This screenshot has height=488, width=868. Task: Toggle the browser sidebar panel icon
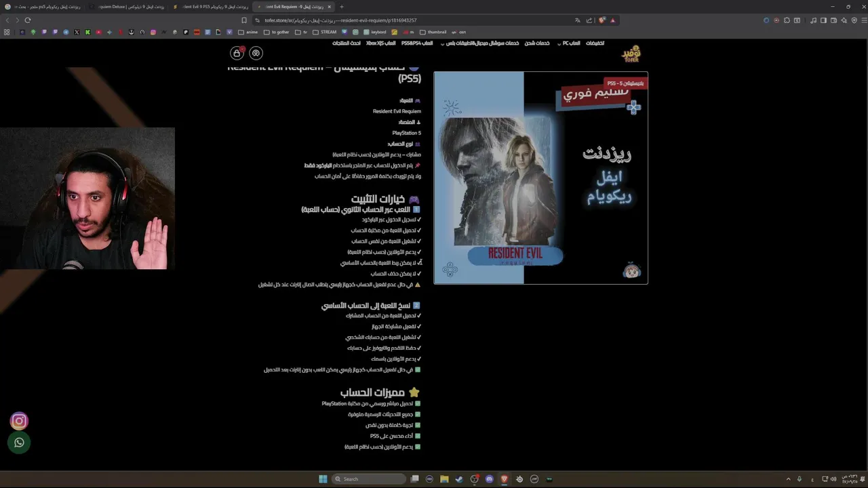click(823, 20)
